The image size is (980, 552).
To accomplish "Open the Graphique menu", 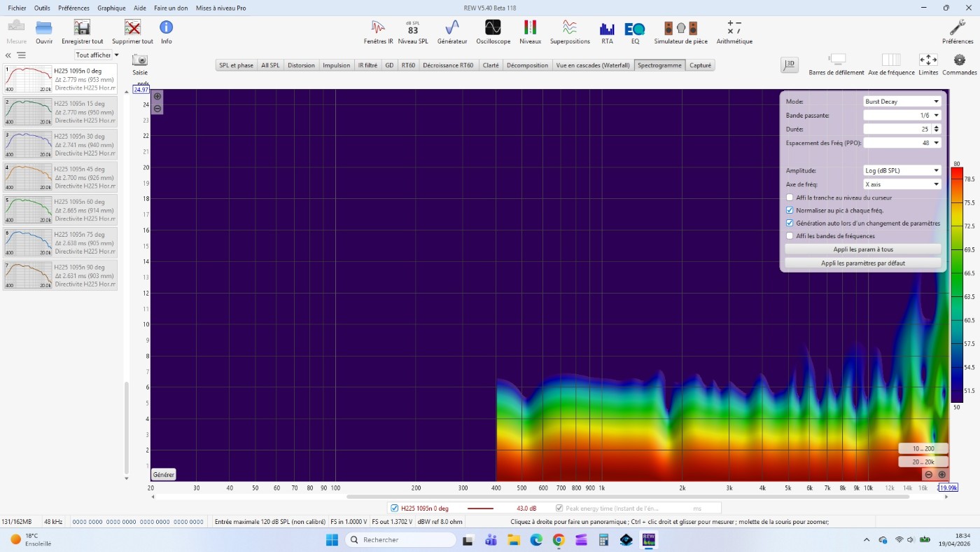I will click(x=111, y=8).
